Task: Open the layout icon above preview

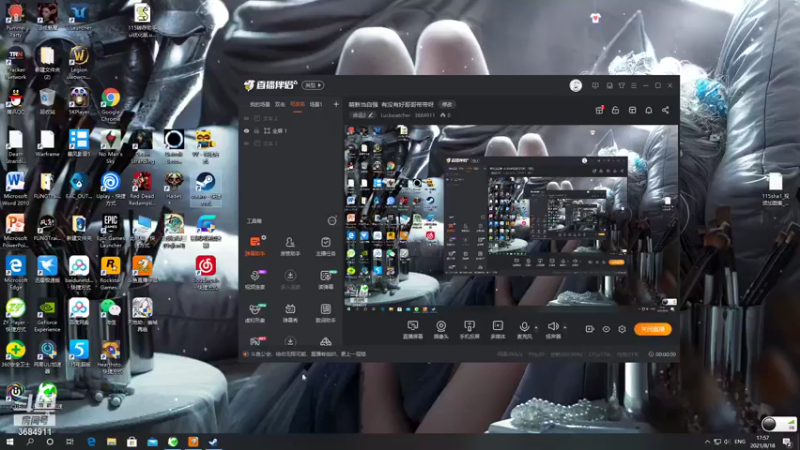Action: [632, 110]
